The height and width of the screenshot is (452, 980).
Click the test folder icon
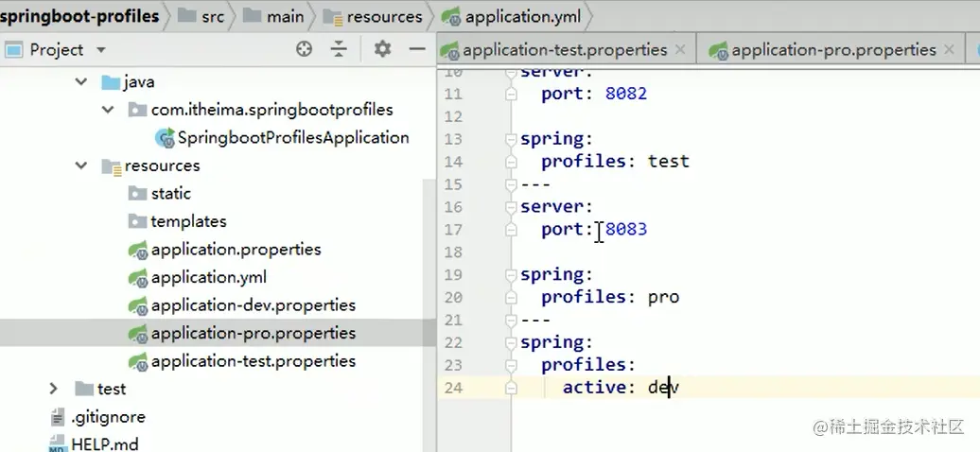click(84, 389)
